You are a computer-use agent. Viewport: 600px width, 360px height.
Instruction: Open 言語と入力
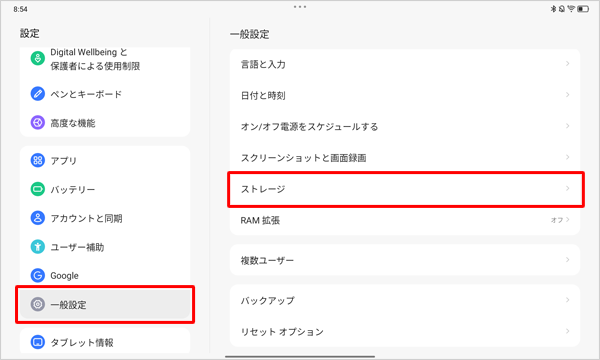pyautogui.click(x=405, y=64)
